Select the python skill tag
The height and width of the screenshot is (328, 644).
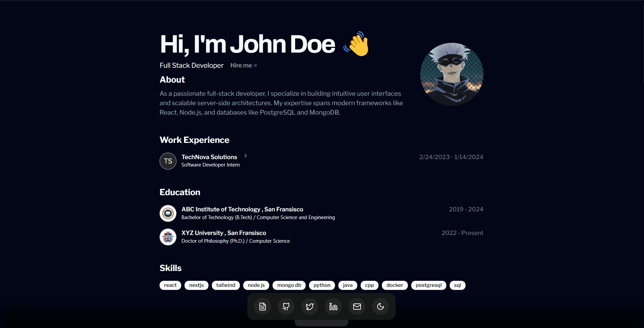coord(322,285)
